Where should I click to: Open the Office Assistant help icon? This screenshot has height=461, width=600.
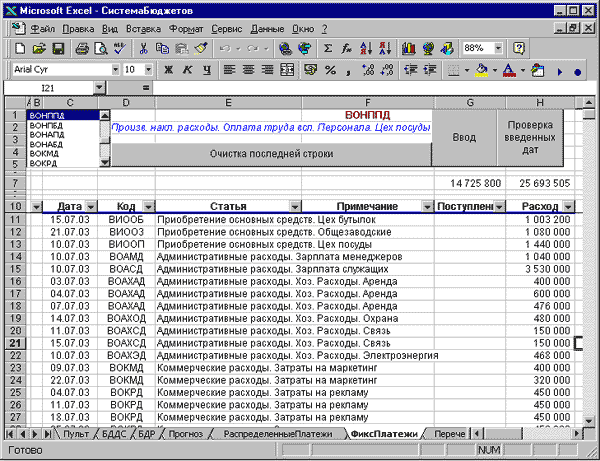(x=519, y=48)
